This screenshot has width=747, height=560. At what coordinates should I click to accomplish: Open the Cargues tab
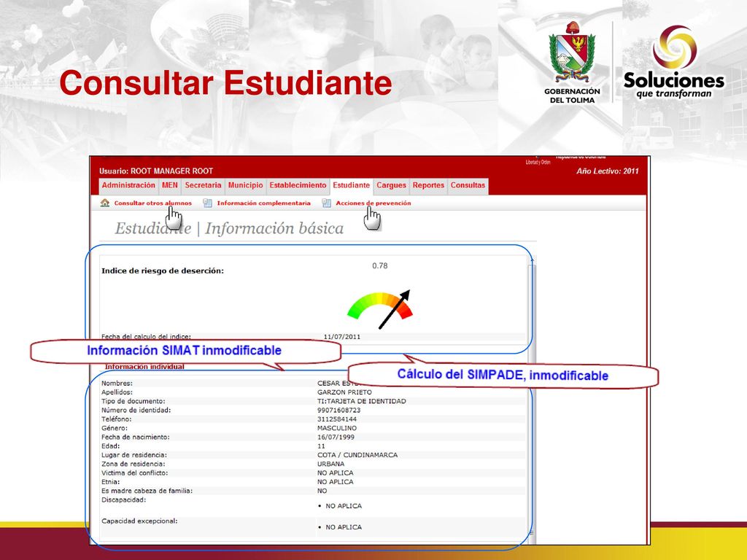(391, 185)
